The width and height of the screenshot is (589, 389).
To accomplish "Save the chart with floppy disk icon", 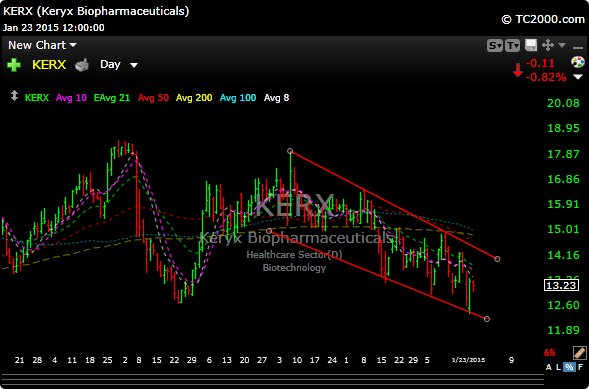I will pyautogui.click(x=531, y=45).
